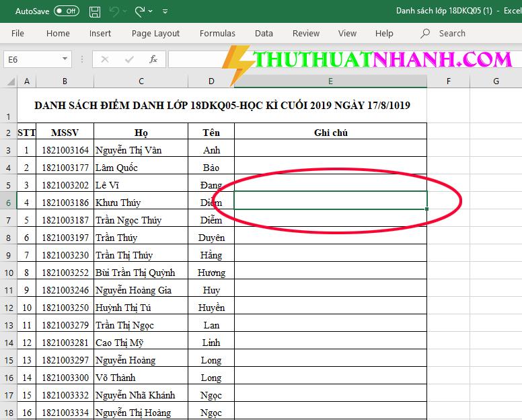Switch to the Home ribbon tab
This screenshot has width=522, height=420.
(58, 33)
